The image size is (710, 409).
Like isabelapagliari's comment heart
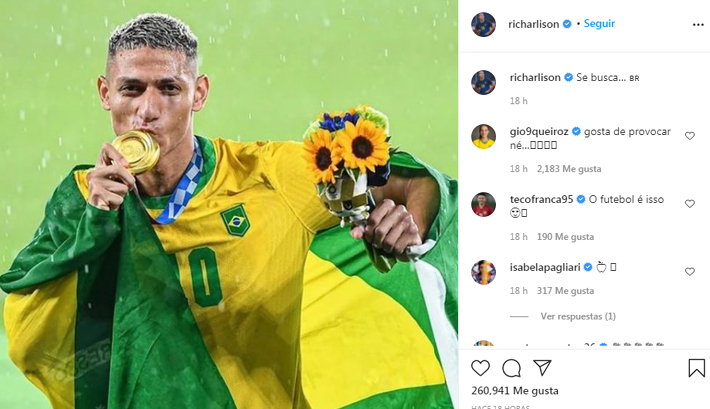tap(690, 272)
